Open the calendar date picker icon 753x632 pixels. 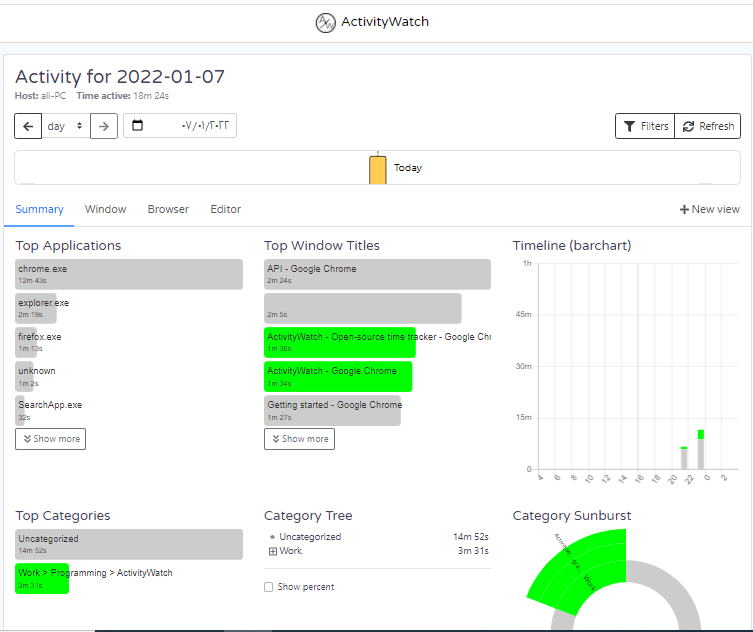point(137,125)
